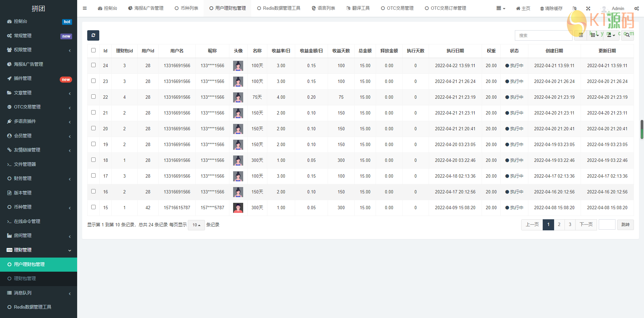Click the 房间管理 chart icon in sidebar
Image resolution: width=644 pixels, height=318 pixels.
click(x=9, y=235)
